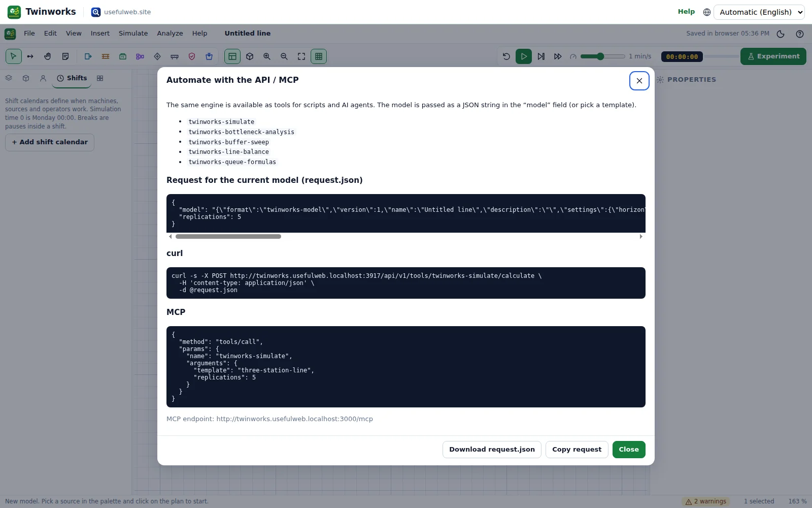The height and width of the screenshot is (508, 812).
Task: Choose the blue sink basket icon
Action: [209, 56]
